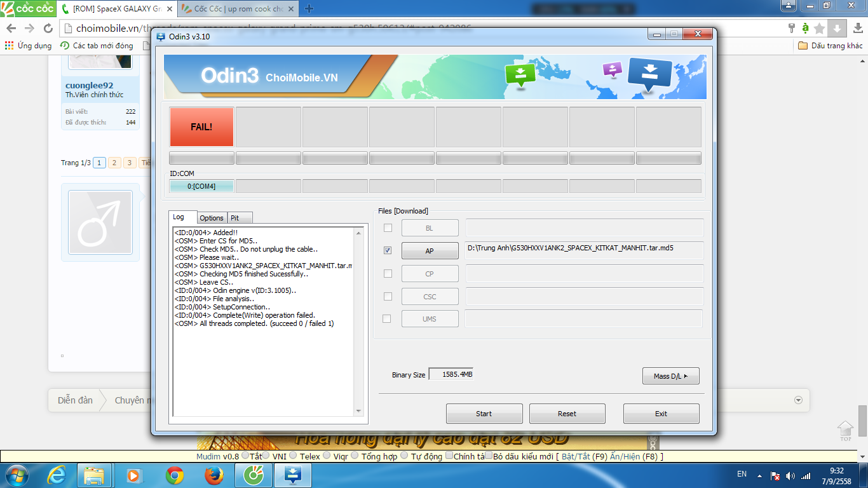
Task: Click the Reset button in Odin
Action: tap(567, 414)
